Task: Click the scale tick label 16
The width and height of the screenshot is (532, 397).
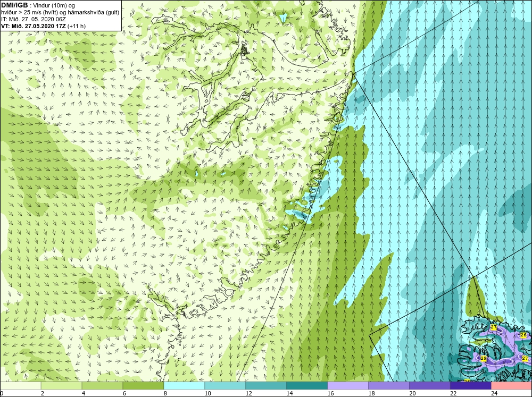Action: pyautogui.click(x=330, y=393)
